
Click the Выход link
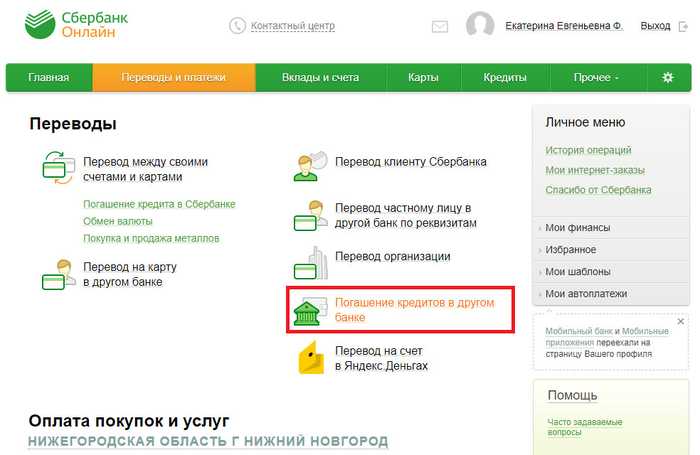pyautogui.click(x=655, y=26)
